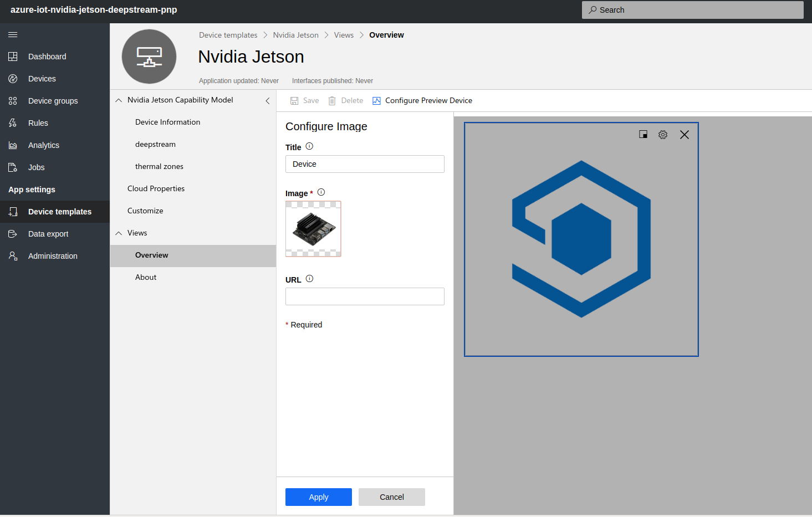Collapse the Views chevron

(x=119, y=233)
